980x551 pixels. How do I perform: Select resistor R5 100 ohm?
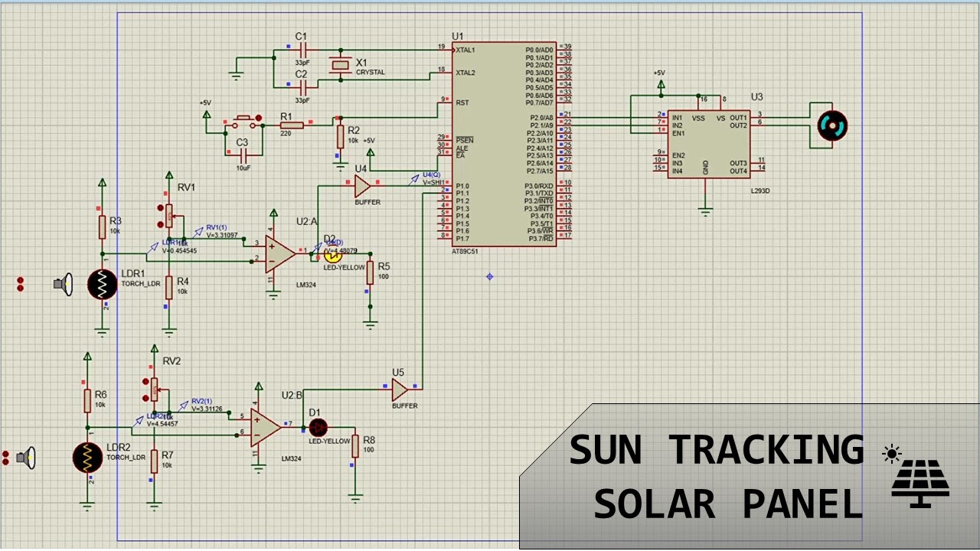tap(371, 272)
